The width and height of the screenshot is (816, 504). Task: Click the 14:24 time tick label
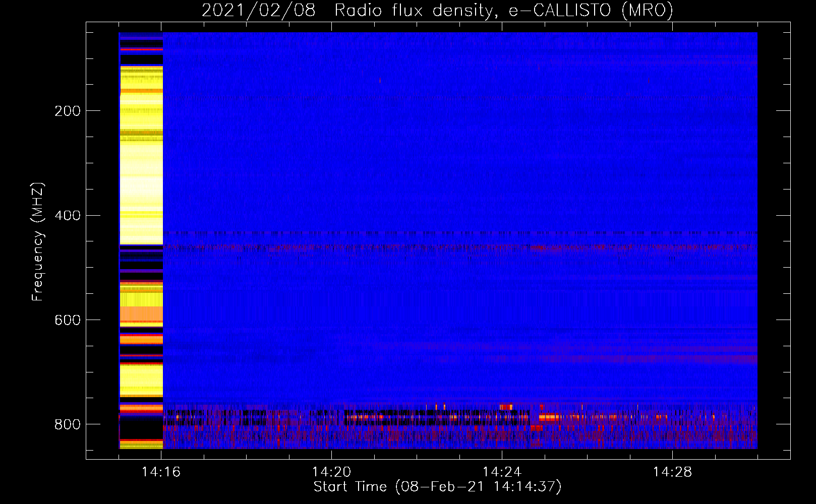tap(502, 472)
